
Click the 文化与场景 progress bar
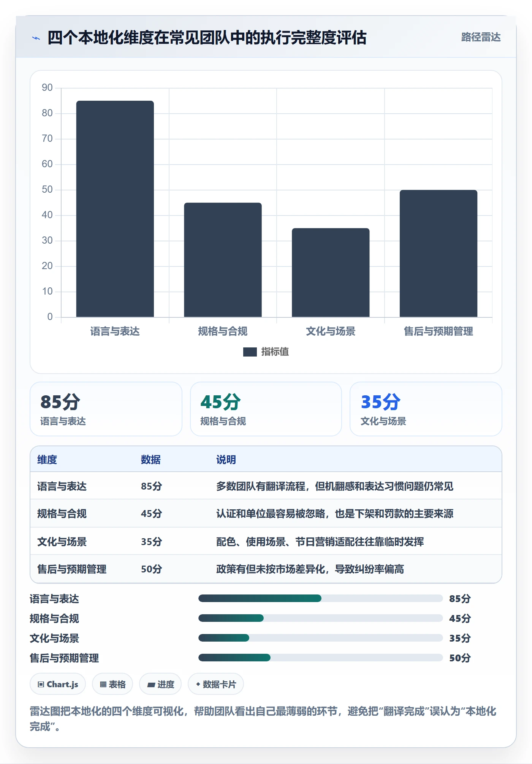tap(320, 638)
